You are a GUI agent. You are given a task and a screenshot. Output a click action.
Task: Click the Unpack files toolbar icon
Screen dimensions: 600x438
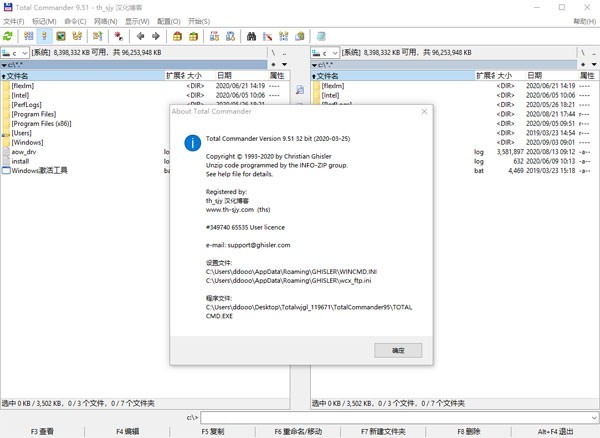pos(193,36)
